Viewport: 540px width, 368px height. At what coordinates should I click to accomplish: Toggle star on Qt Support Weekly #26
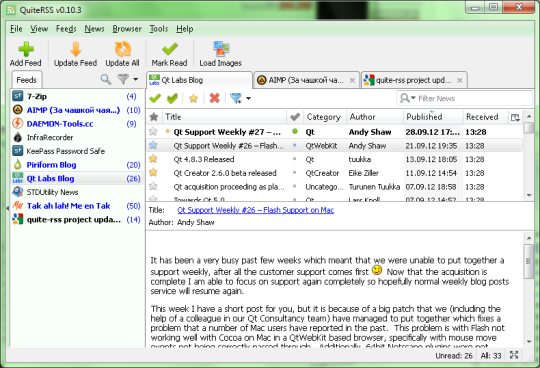153,145
